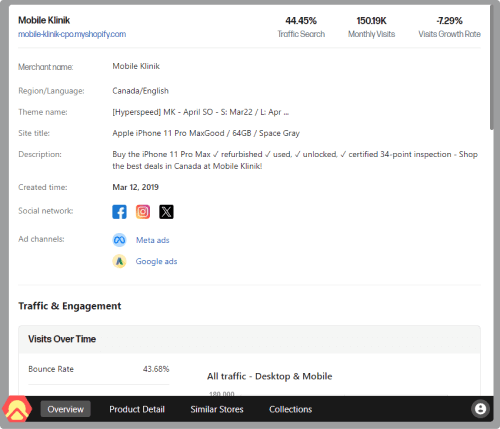500x429 pixels.
Task: Follow the Google ads link
Action: tap(156, 261)
